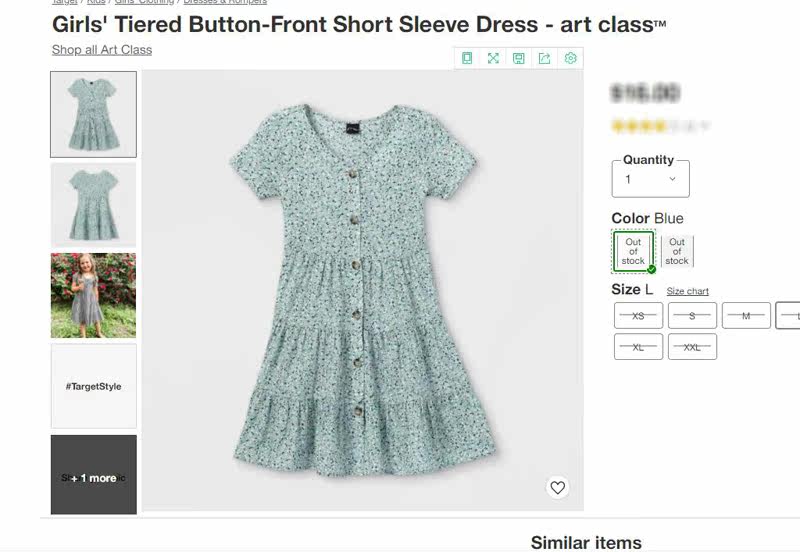The width and height of the screenshot is (800, 552).
Task: Select the selected Blue color swatch
Action: coord(633,251)
